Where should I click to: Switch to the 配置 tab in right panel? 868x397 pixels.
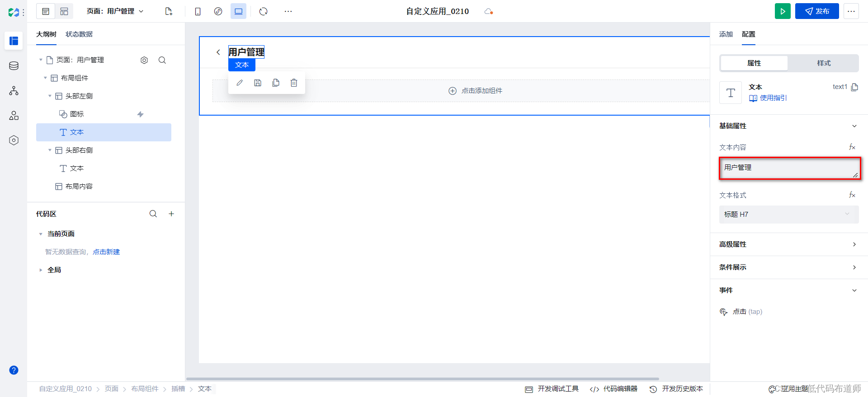click(x=749, y=34)
